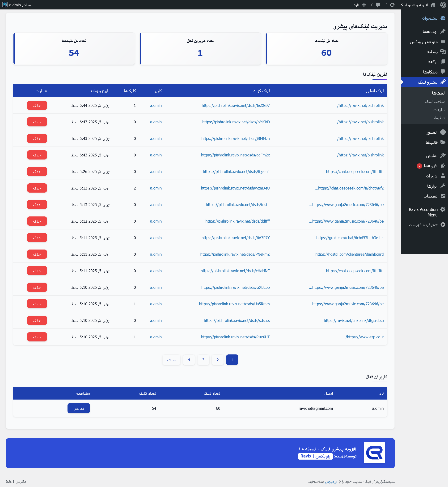Open short link https://pishrolink.ravix.net/dsds/yzmXeU

click(235, 188)
